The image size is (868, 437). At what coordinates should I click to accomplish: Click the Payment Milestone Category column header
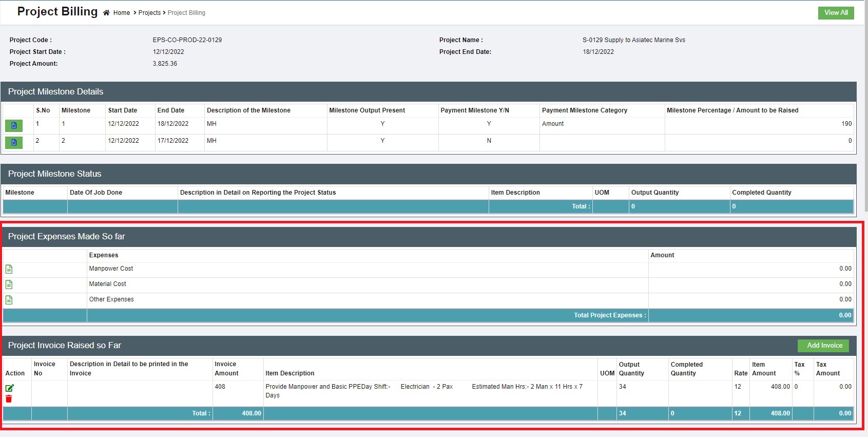[584, 110]
